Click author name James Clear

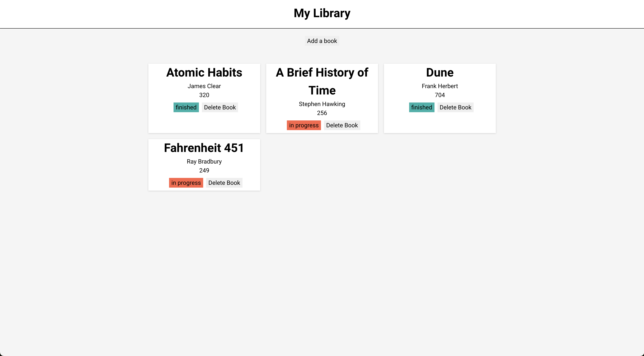point(204,86)
